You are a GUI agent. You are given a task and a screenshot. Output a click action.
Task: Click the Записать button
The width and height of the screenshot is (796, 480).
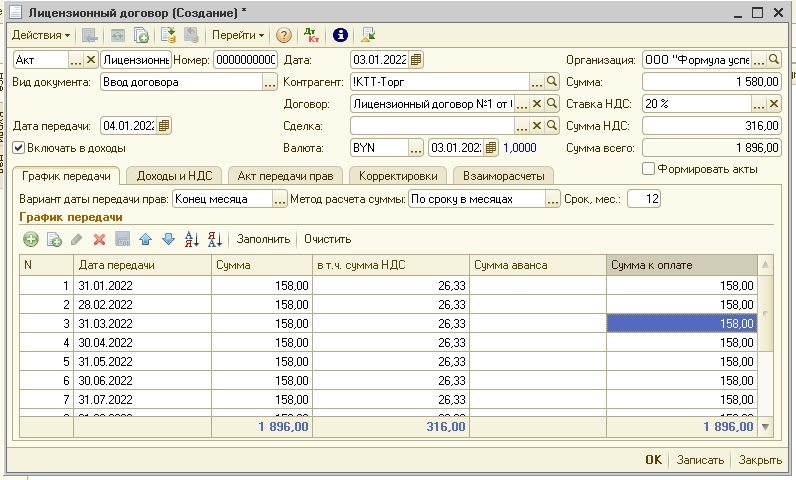tap(700, 460)
